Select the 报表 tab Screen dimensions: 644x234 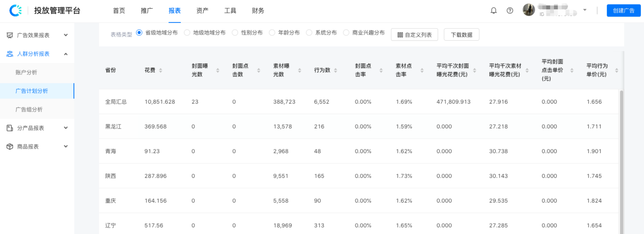(x=174, y=11)
